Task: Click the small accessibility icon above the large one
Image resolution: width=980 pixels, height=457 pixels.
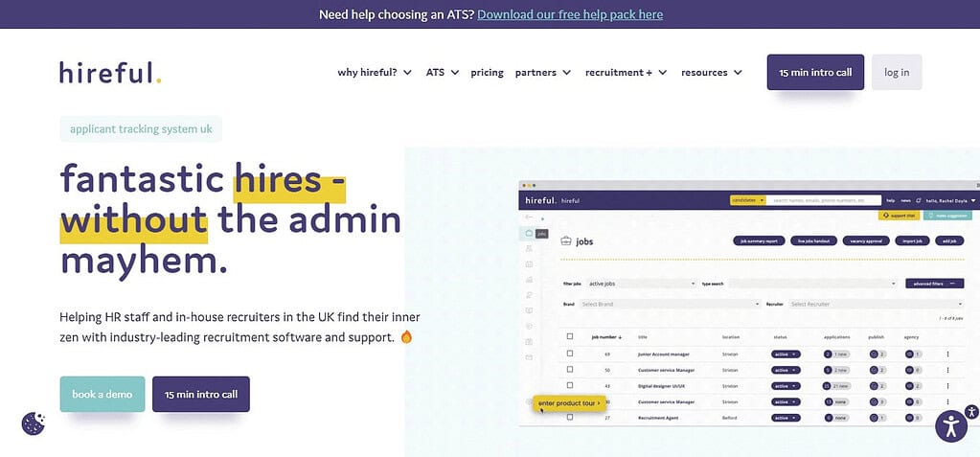Action: (970, 411)
